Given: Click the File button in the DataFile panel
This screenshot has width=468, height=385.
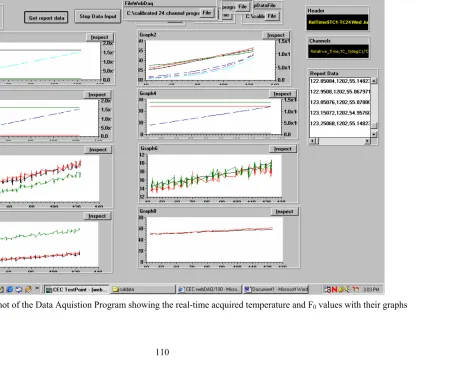Looking at the screenshot, I should [x=272, y=16].
